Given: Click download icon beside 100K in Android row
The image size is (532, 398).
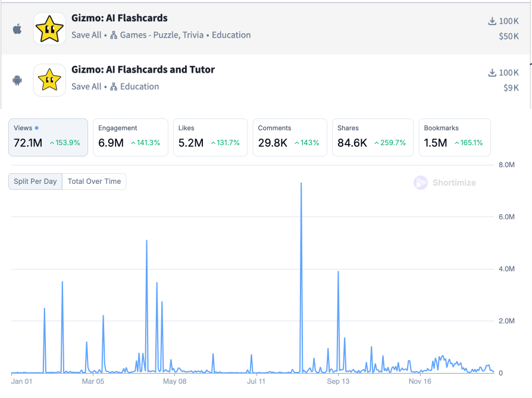Looking at the screenshot, I should 492,73.
